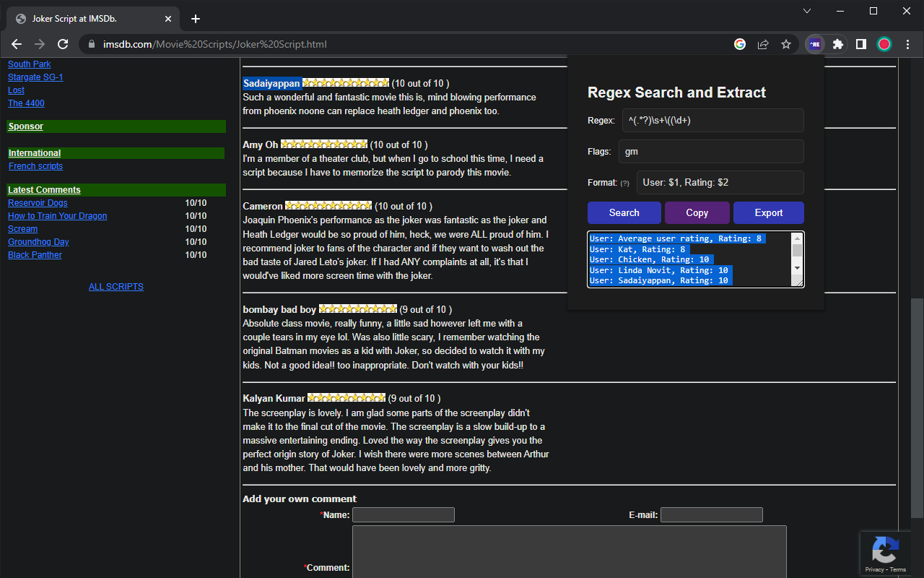
Task: Click the Regex input field
Action: pos(712,121)
